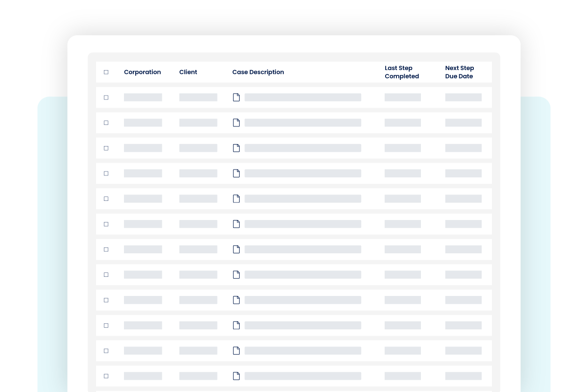
Task: Tick the eighth row's checkbox
Action: pos(106,275)
